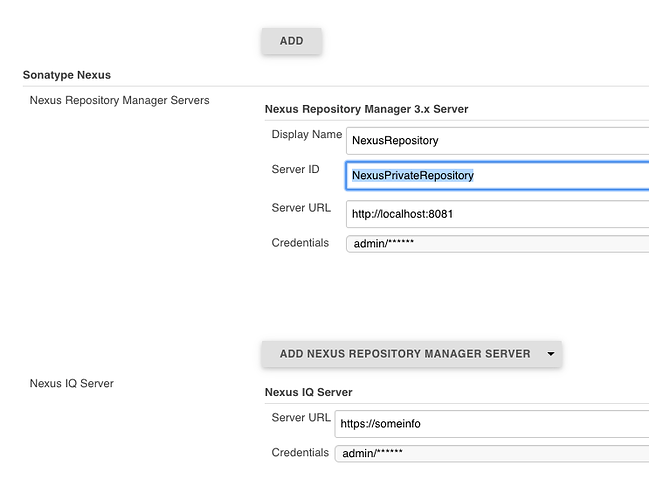Click the Server ID label

296,169
